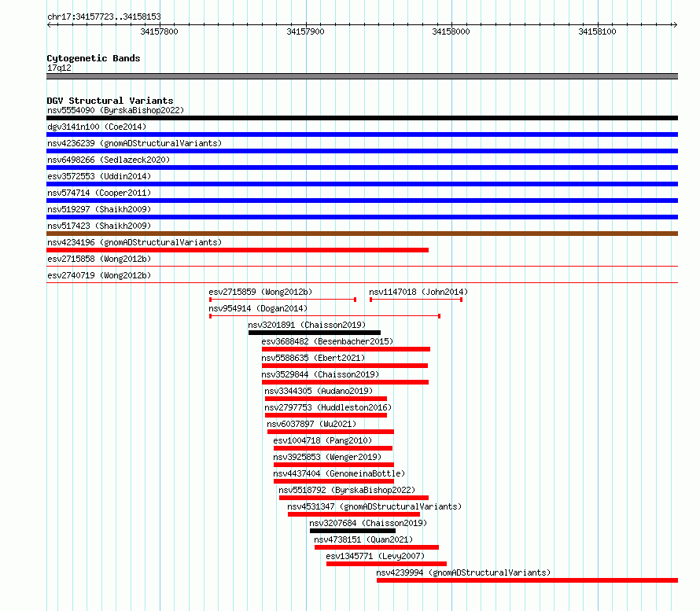This screenshot has width=700, height=611.
Task: Click the thin red line under nsv954914
Action: pos(325,316)
